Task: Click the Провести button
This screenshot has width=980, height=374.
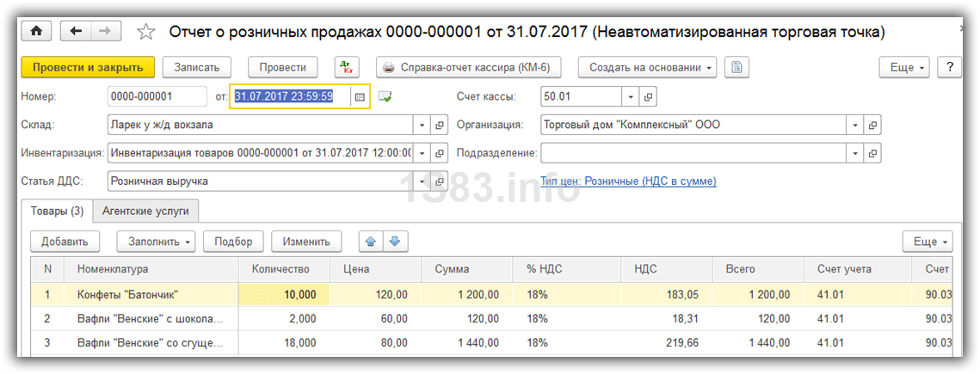Action: pos(282,67)
